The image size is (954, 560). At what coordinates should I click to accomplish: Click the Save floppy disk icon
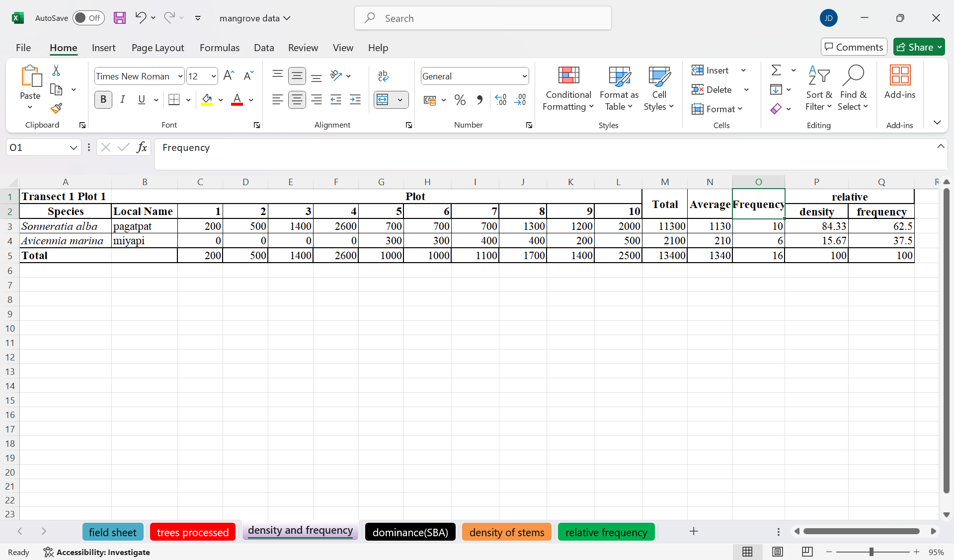coord(120,18)
